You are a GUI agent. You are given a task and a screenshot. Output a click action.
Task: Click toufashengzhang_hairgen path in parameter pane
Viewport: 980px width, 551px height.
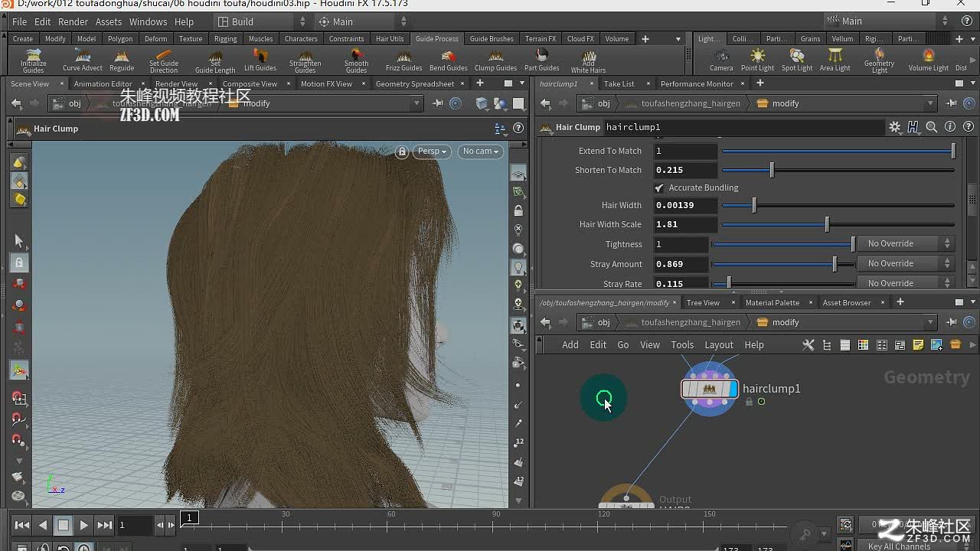coord(691,103)
